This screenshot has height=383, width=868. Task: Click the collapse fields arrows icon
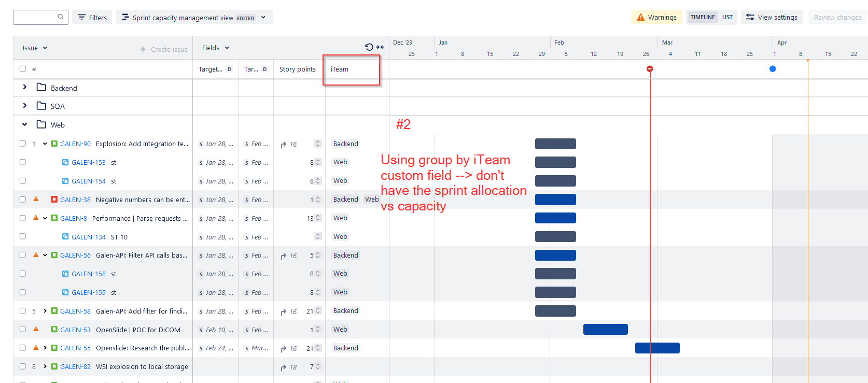(380, 47)
